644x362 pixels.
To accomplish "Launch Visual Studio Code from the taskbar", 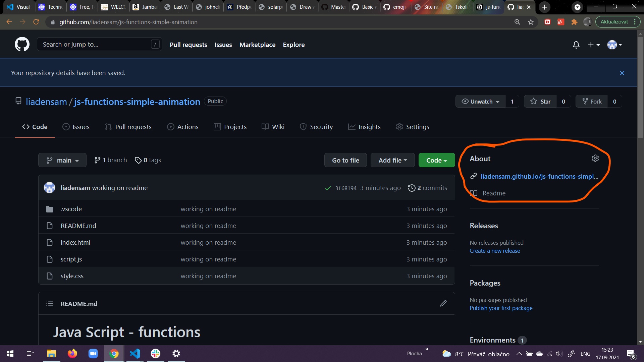I will 135,353.
